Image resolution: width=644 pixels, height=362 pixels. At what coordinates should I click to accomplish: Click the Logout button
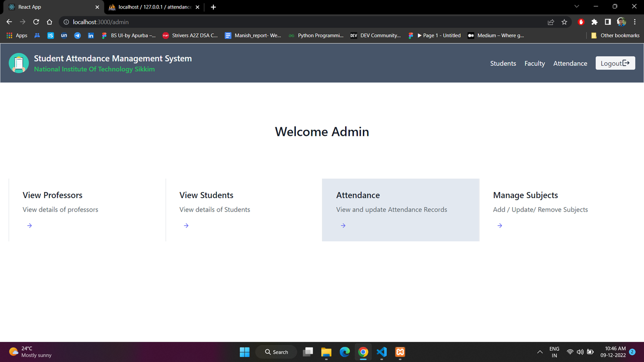click(615, 63)
